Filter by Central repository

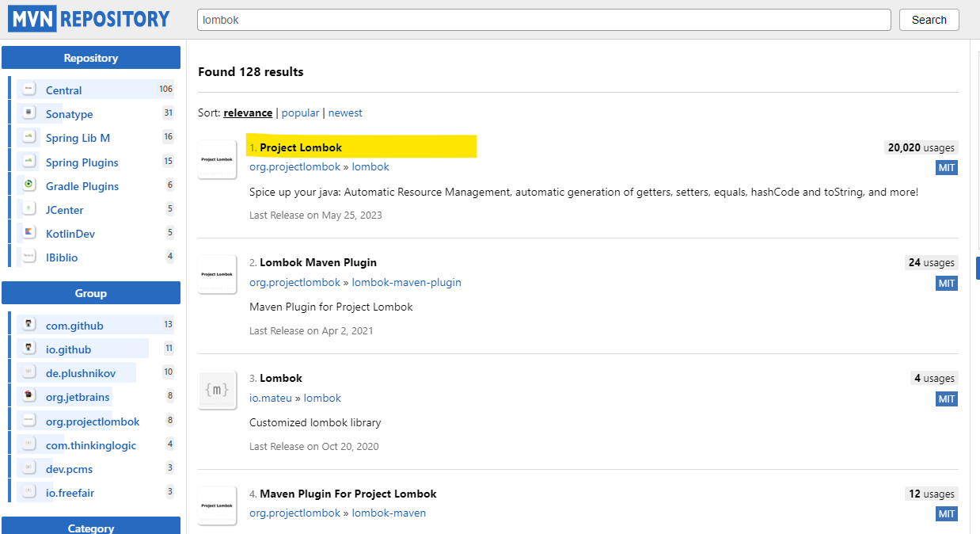[x=63, y=90]
